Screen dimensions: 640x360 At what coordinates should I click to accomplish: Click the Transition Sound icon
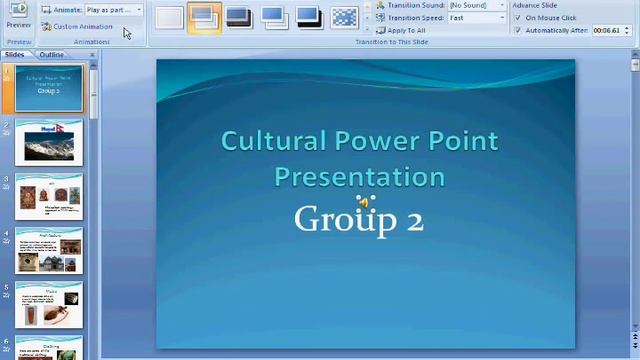tap(380, 5)
